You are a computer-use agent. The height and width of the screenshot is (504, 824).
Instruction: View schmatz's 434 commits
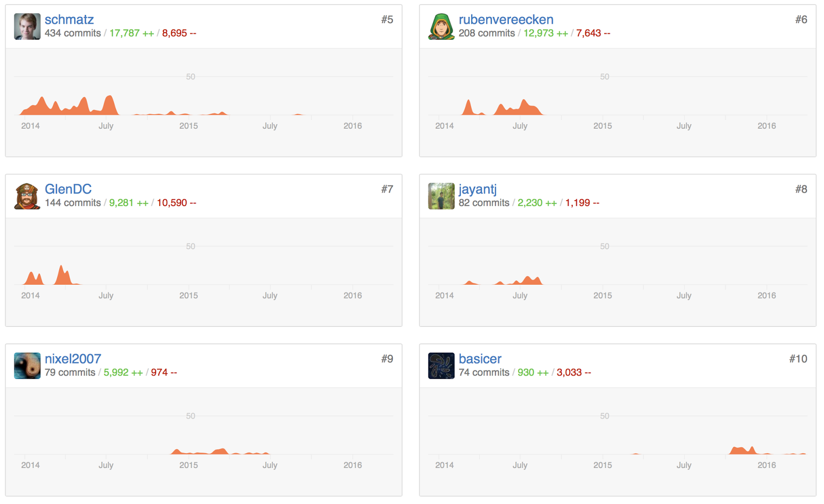coord(73,33)
